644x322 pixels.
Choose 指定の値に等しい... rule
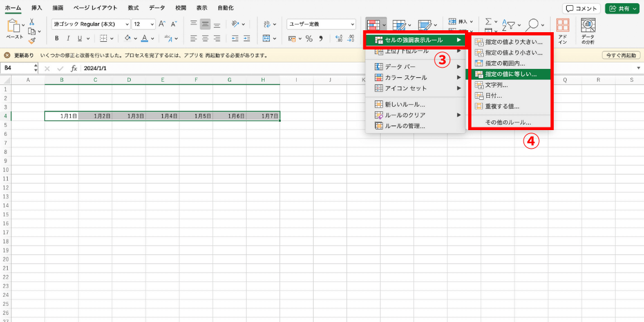click(509, 74)
